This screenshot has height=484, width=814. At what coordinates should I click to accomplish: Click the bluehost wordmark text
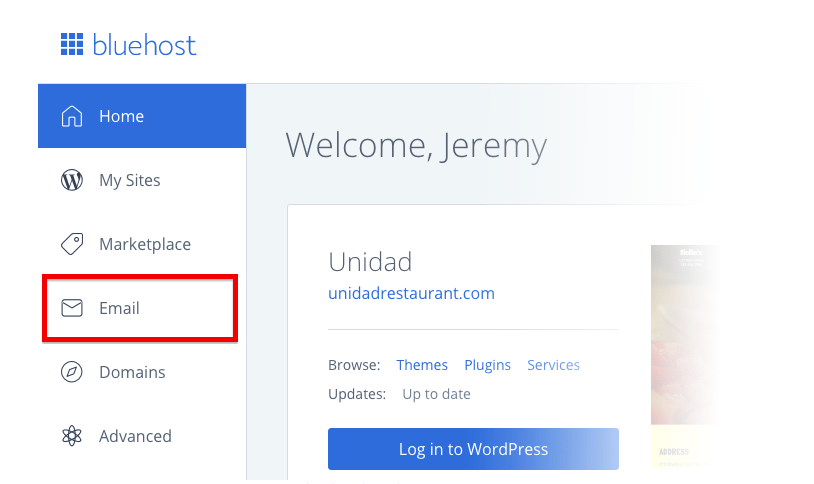pos(144,45)
